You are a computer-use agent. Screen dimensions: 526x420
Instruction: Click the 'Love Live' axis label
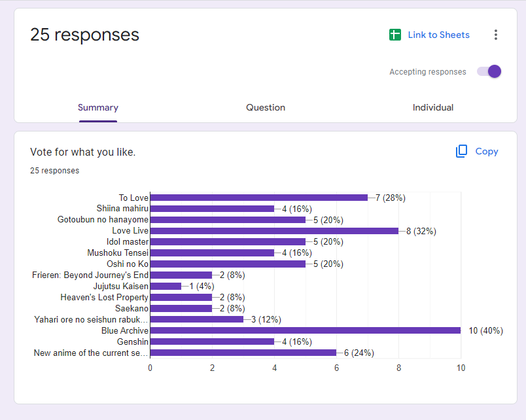coord(130,231)
